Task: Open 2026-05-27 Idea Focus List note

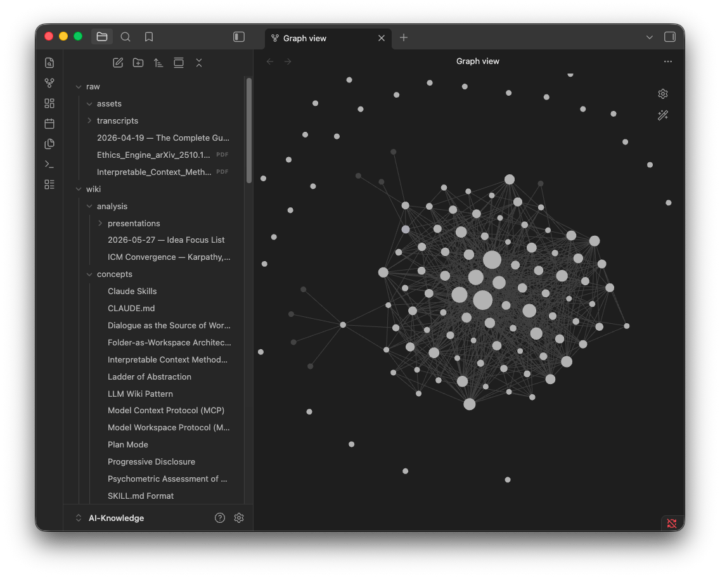Action: [x=168, y=240]
